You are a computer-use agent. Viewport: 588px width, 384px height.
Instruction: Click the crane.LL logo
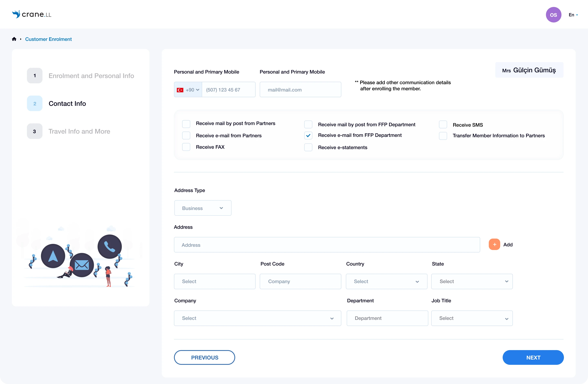[x=32, y=14]
